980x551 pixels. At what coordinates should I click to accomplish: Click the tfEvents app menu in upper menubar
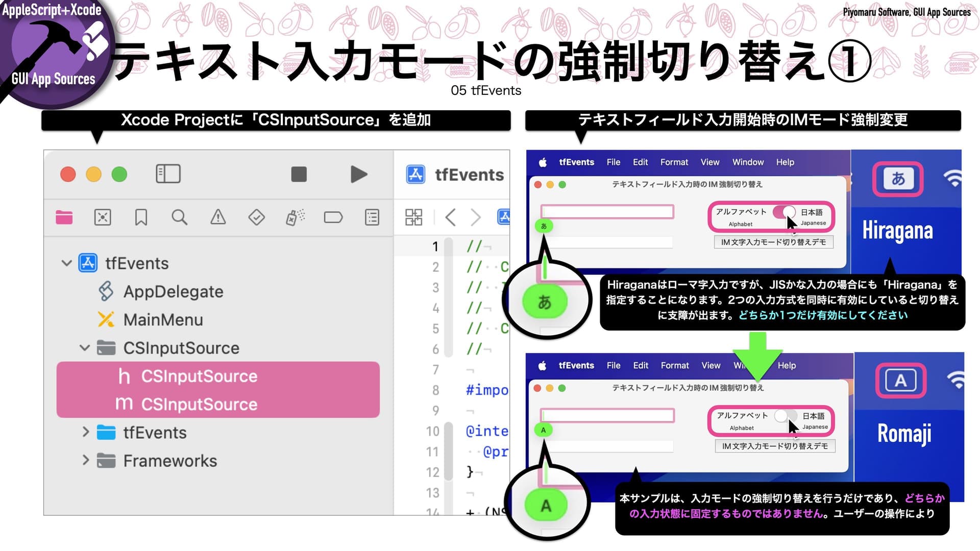pos(576,162)
